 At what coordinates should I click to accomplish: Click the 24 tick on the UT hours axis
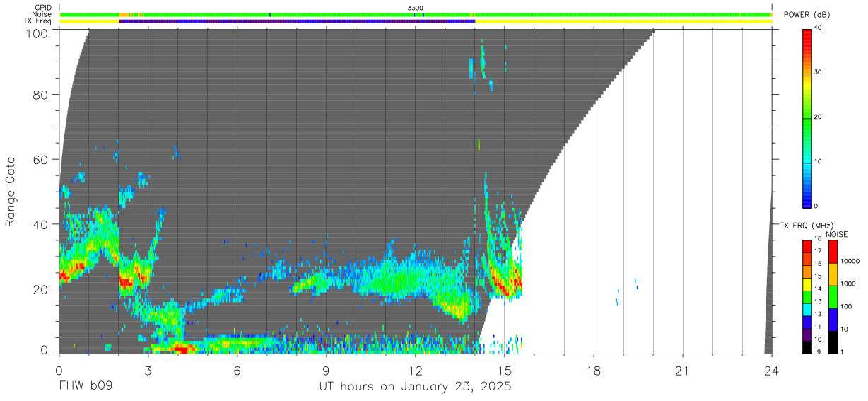click(772, 371)
